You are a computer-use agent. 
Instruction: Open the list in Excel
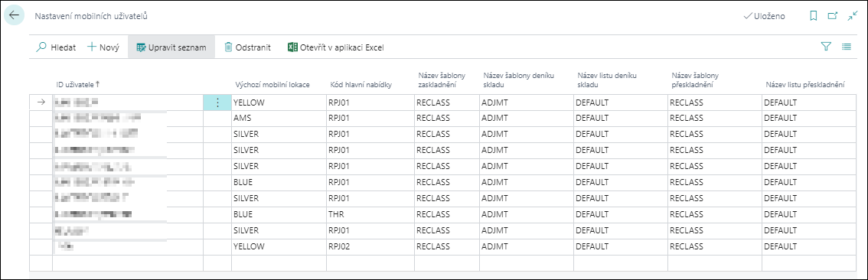[x=335, y=47]
